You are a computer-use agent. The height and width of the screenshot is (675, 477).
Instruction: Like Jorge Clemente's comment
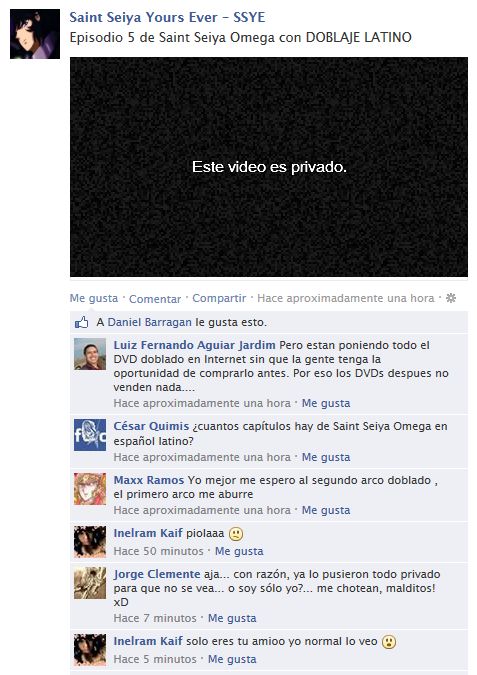(x=232, y=618)
